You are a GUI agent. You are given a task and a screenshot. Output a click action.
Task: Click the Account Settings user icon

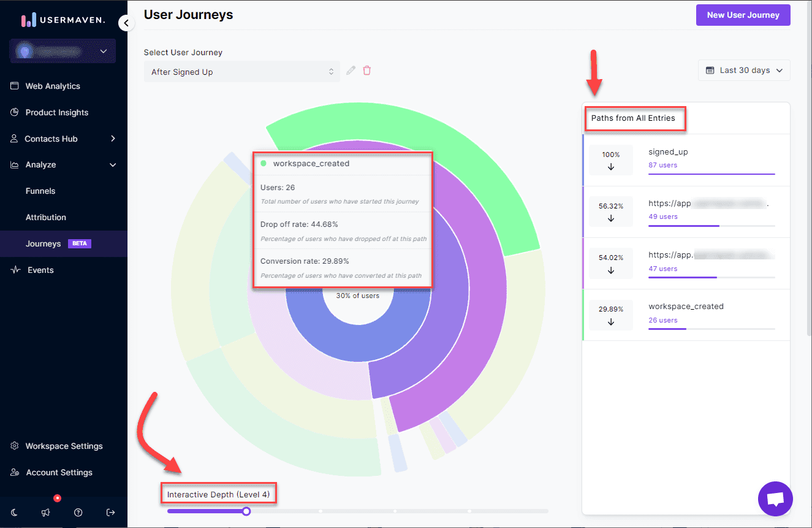tap(15, 472)
